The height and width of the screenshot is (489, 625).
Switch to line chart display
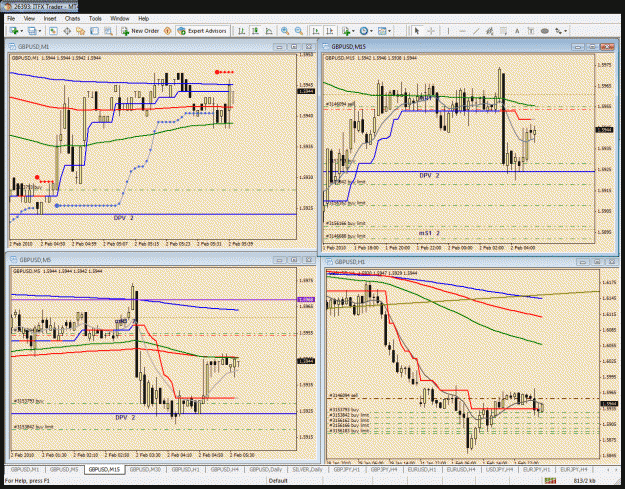pyautogui.click(x=269, y=31)
